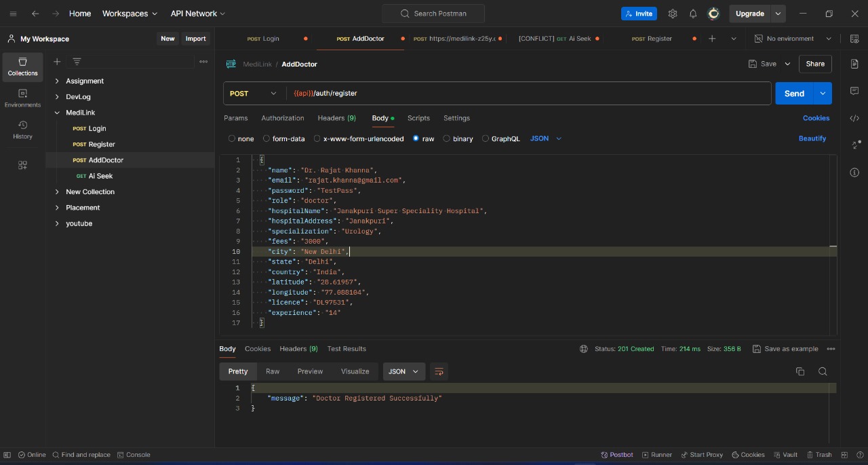Switch to the Authorization tab
The height and width of the screenshot is (465, 868).
283,118
